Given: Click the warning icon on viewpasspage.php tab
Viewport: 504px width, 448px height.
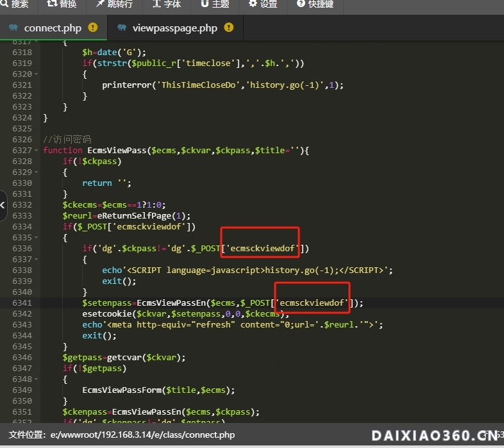Looking at the screenshot, I should coord(229,28).
